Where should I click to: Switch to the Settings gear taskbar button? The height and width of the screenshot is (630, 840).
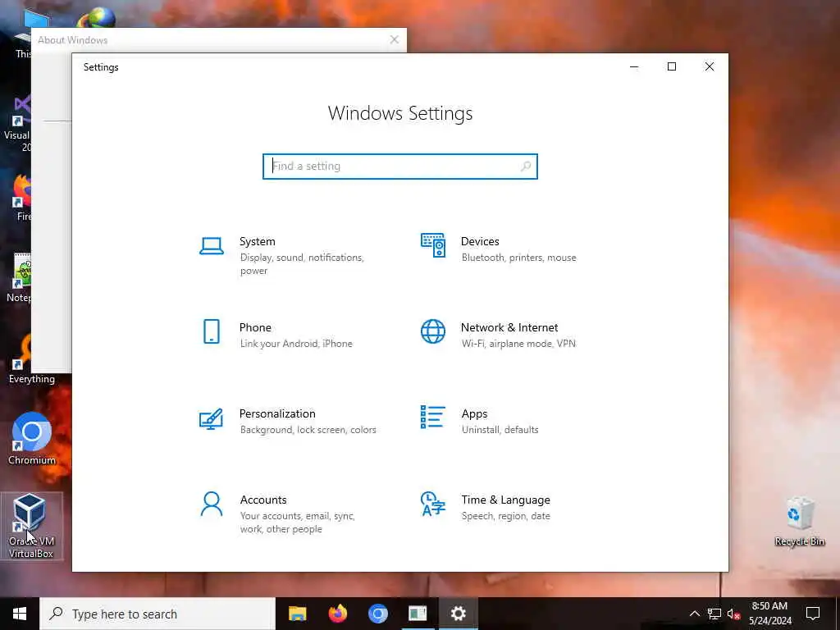tap(458, 614)
